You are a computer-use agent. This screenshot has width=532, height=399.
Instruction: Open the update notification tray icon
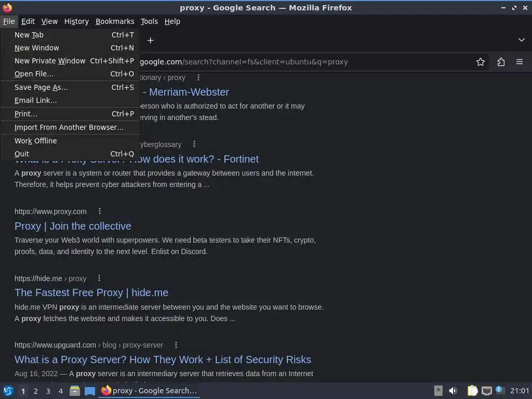coord(499,390)
